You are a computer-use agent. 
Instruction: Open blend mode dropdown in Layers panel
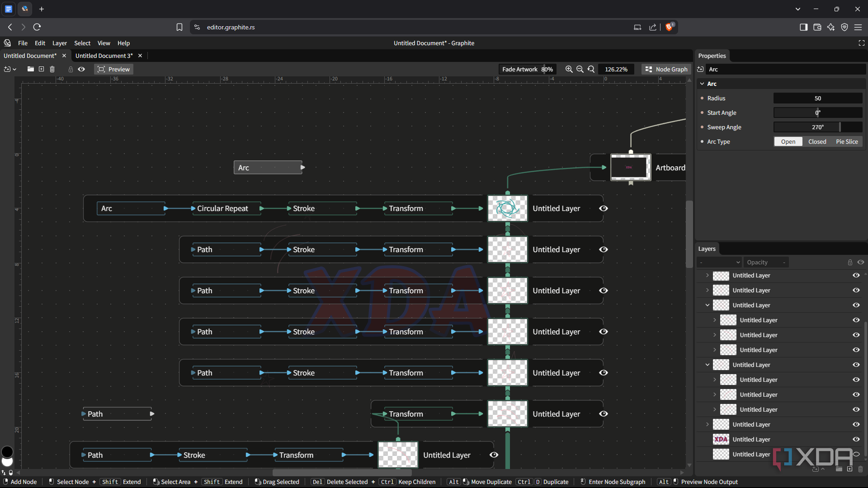click(720, 262)
